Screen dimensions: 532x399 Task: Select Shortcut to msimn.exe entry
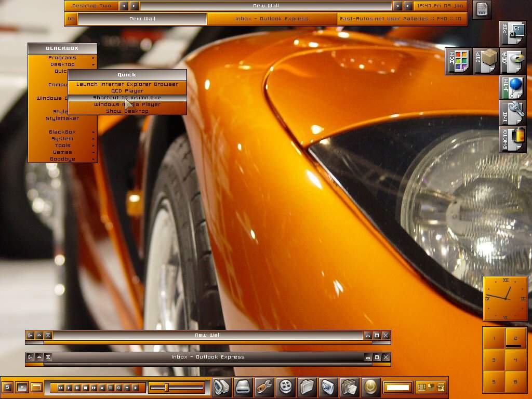(x=127, y=98)
